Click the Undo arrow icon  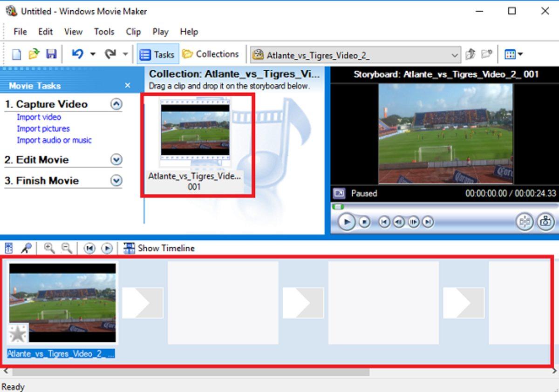pos(77,54)
